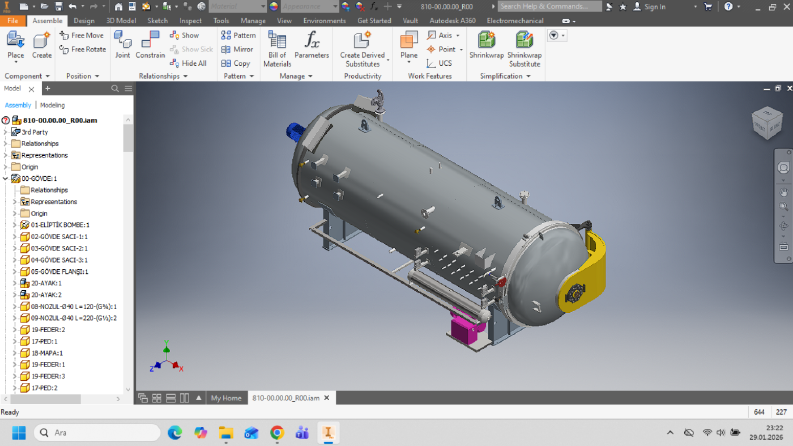Click Sign In

click(x=649, y=7)
